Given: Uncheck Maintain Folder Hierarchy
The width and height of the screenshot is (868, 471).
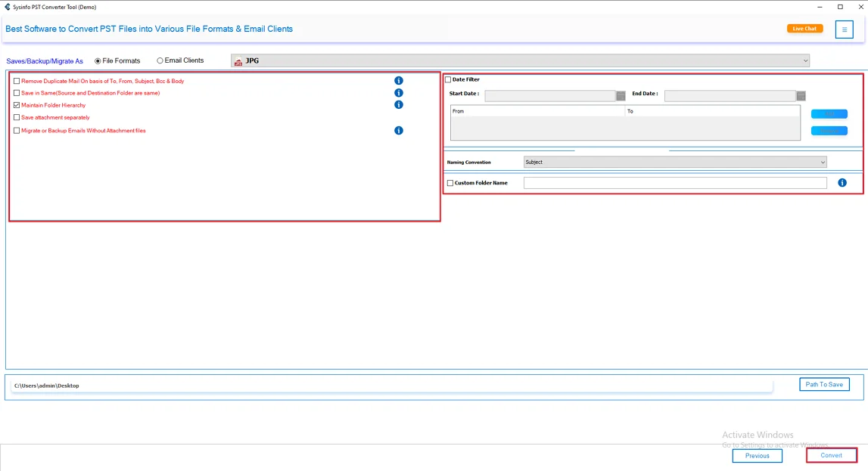Looking at the screenshot, I should [x=16, y=104].
